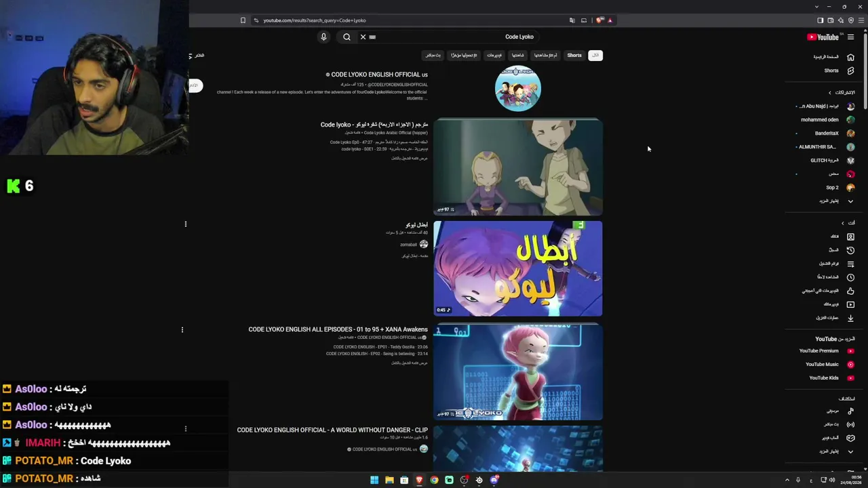Select the Shorts filter chip

point(574,56)
